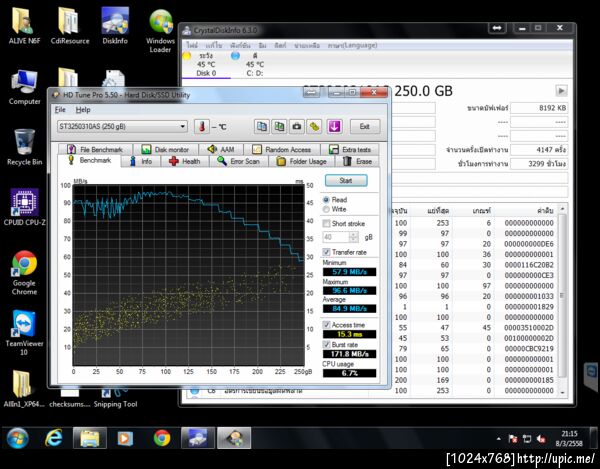Select the C: D: disk status in CrystalDiskInfo
Image resolution: width=600 pixels, height=469 pixels.
(254, 64)
